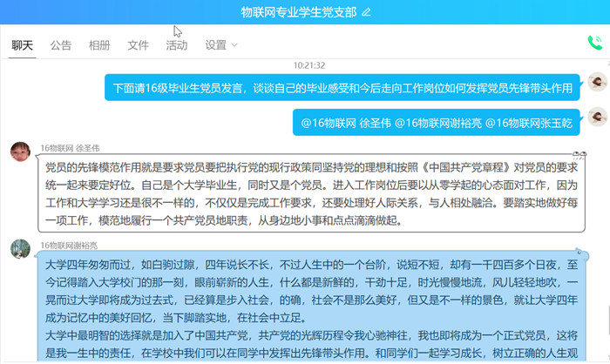Switch to the 聊天 tab
610x364 pixels.
(23, 45)
